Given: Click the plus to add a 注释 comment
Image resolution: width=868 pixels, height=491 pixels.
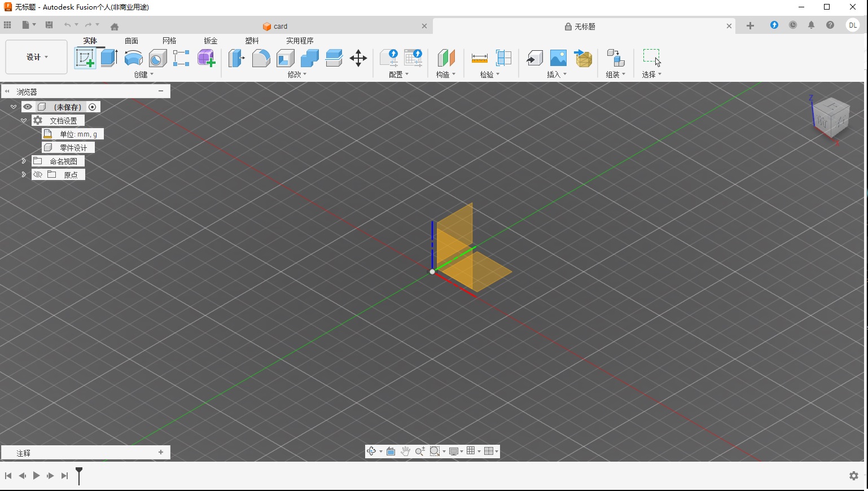Looking at the screenshot, I should [161, 452].
